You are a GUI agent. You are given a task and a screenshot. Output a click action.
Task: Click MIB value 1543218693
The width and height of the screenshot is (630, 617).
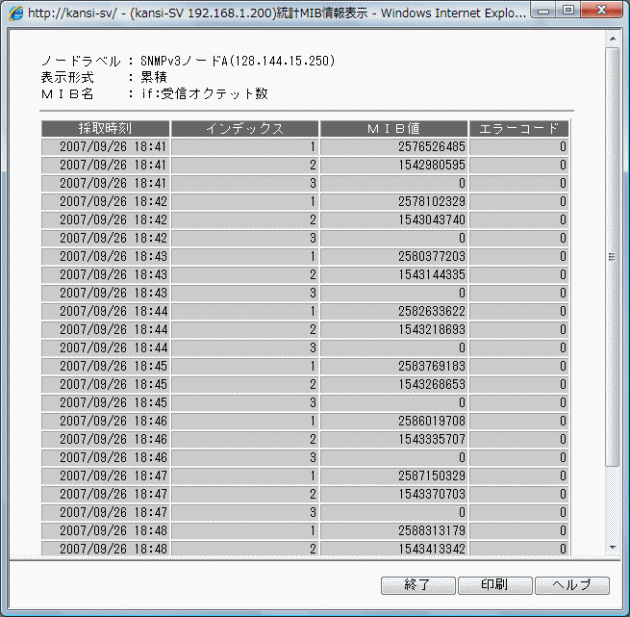432,330
